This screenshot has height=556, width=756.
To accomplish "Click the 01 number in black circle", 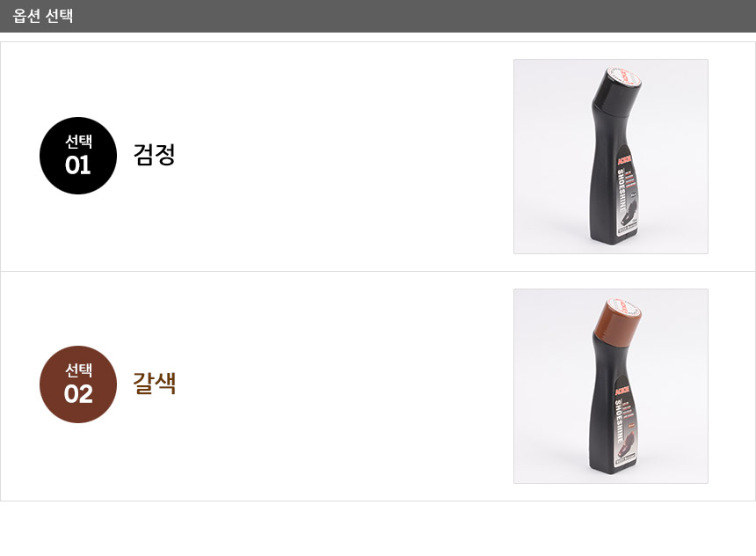I will click(x=77, y=165).
